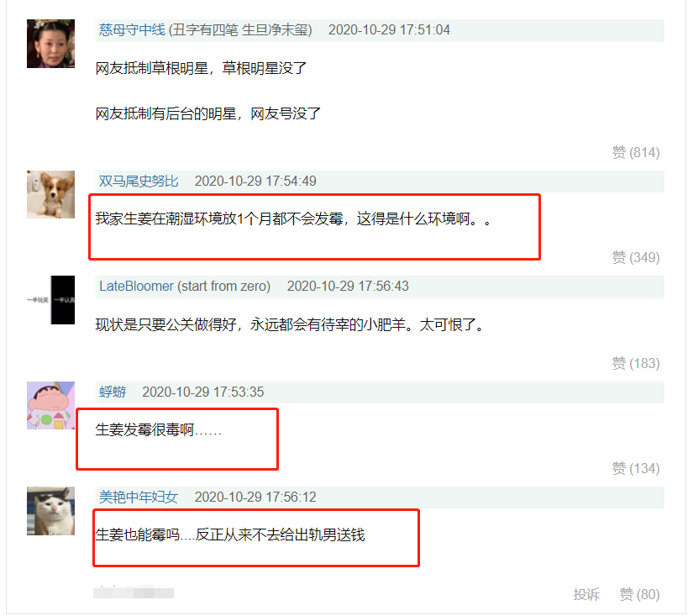This screenshot has height=616, width=688.
Task: Open username link 双马尾史努比
Action: coord(139,181)
